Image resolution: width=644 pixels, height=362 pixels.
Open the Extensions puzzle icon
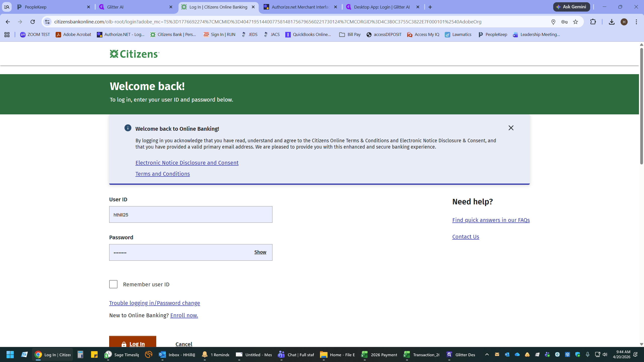coord(593,22)
